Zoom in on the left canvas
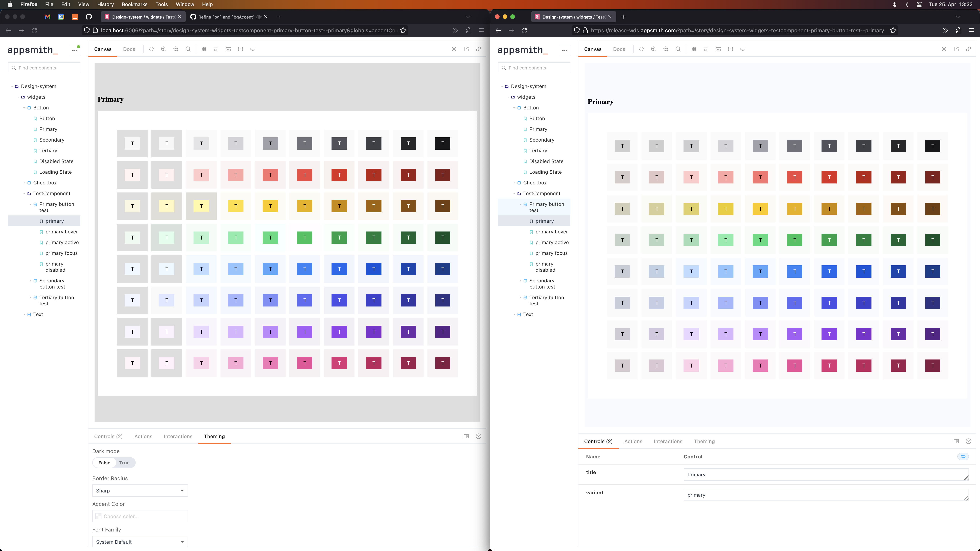 tap(164, 49)
